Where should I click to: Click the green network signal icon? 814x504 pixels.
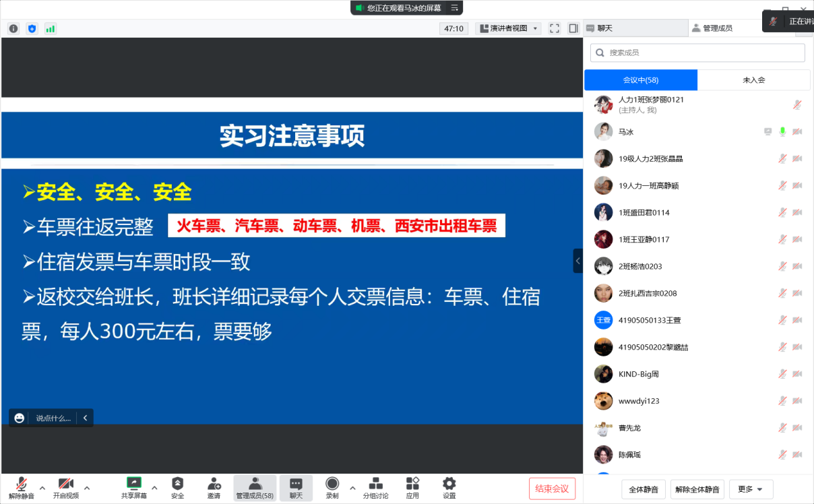coord(50,28)
